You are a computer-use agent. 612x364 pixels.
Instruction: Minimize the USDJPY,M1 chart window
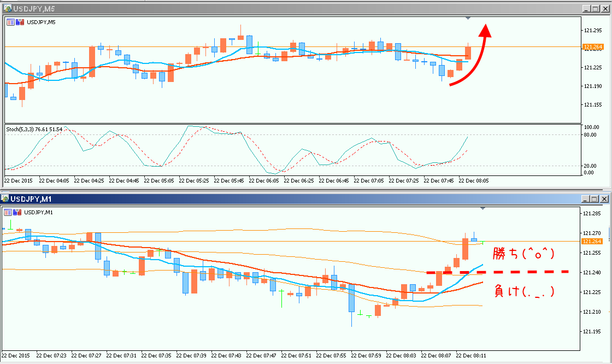tap(586, 199)
